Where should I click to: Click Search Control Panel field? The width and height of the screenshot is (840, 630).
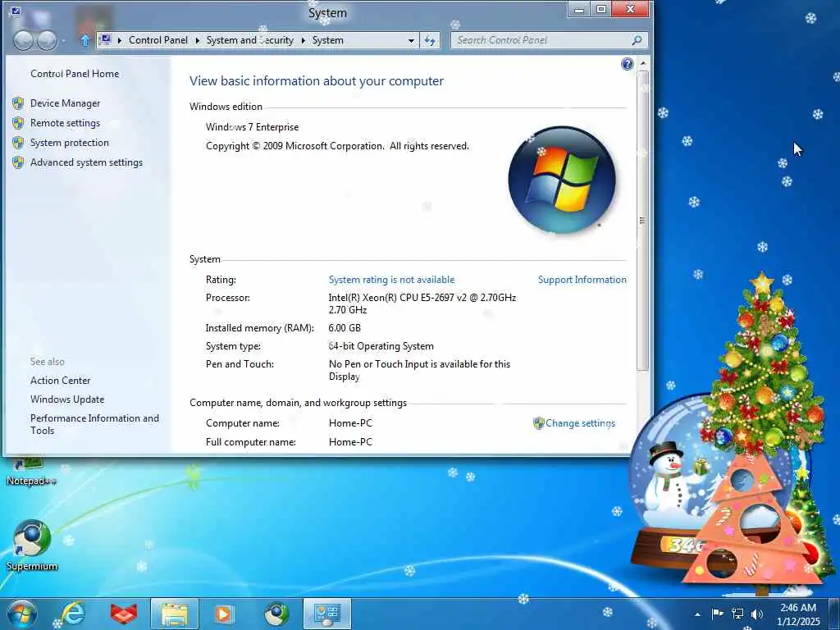click(x=549, y=40)
